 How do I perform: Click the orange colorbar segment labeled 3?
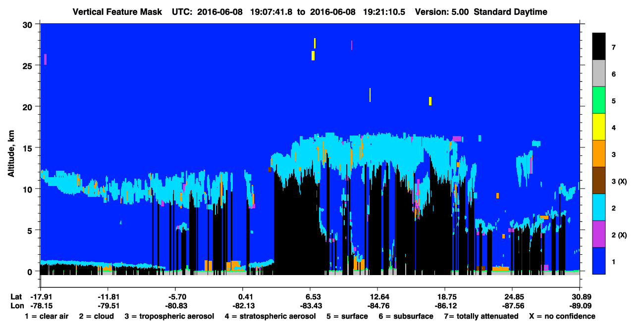599,153
